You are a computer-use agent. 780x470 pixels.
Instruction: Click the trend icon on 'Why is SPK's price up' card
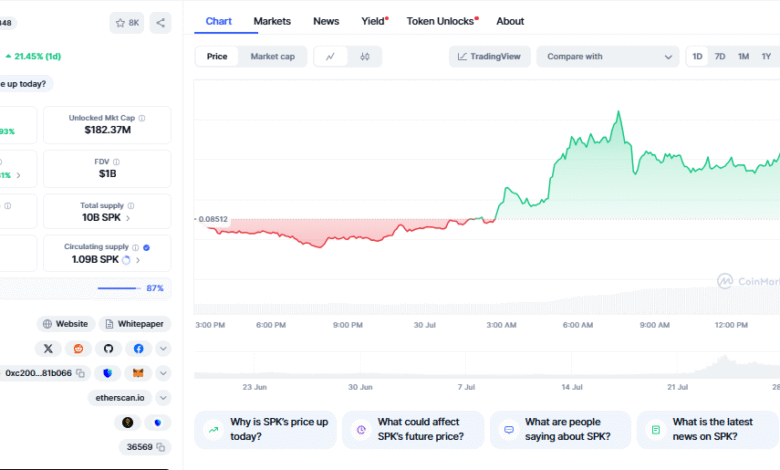point(214,430)
